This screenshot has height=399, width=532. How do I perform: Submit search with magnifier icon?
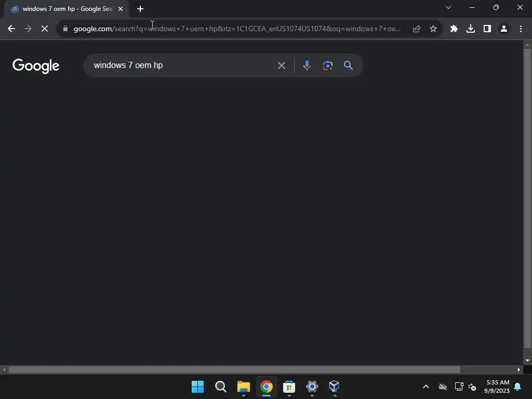click(x=349, y=65)
